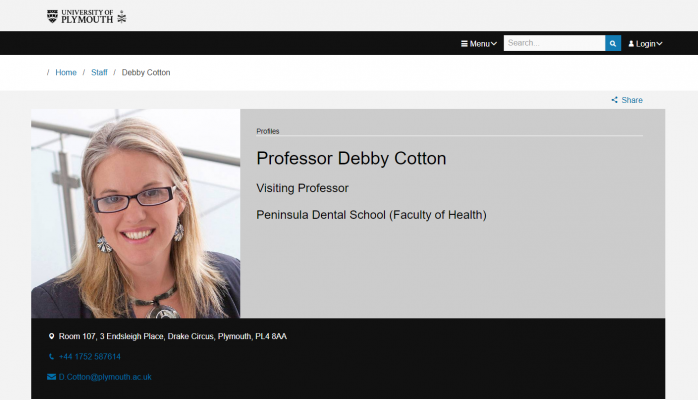Expand the Login dropdown chevron
The width and height of the screenshot is (698, 400).
pos(660,44)
